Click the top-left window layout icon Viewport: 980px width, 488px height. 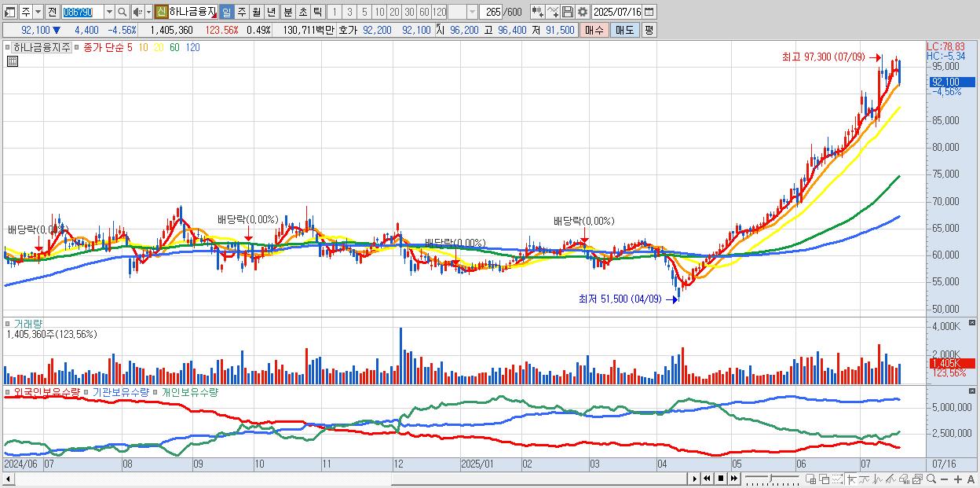click(9, 12)
